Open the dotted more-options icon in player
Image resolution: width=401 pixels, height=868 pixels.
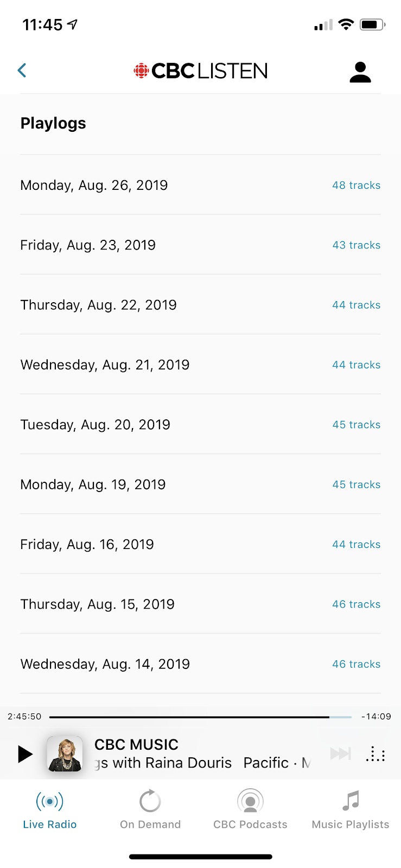[375, 754]
